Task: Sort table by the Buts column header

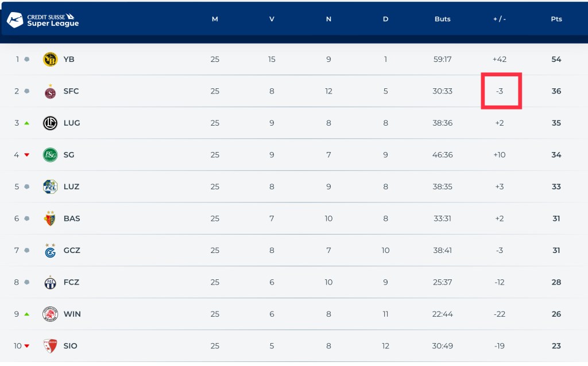Action: click(442, 19)
